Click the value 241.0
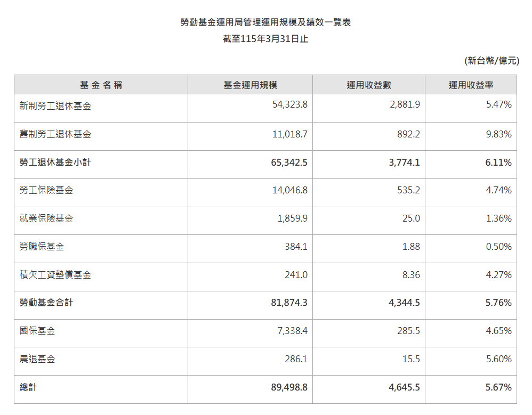This screenshot has height=415, width=532. coord(296,275)
